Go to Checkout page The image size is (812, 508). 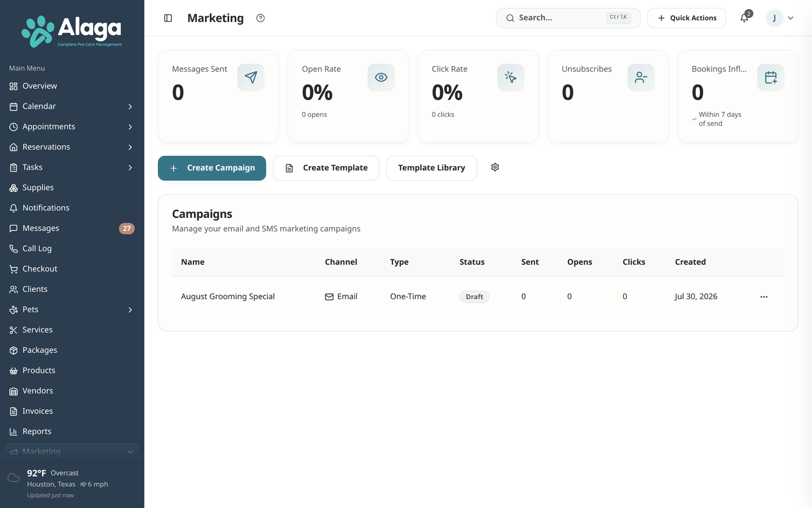[x=72, y=269]
